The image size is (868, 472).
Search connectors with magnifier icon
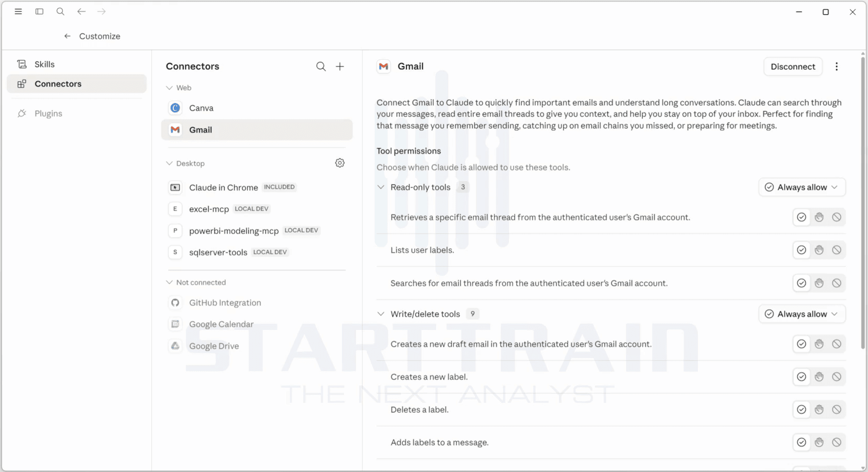[321, 67]
